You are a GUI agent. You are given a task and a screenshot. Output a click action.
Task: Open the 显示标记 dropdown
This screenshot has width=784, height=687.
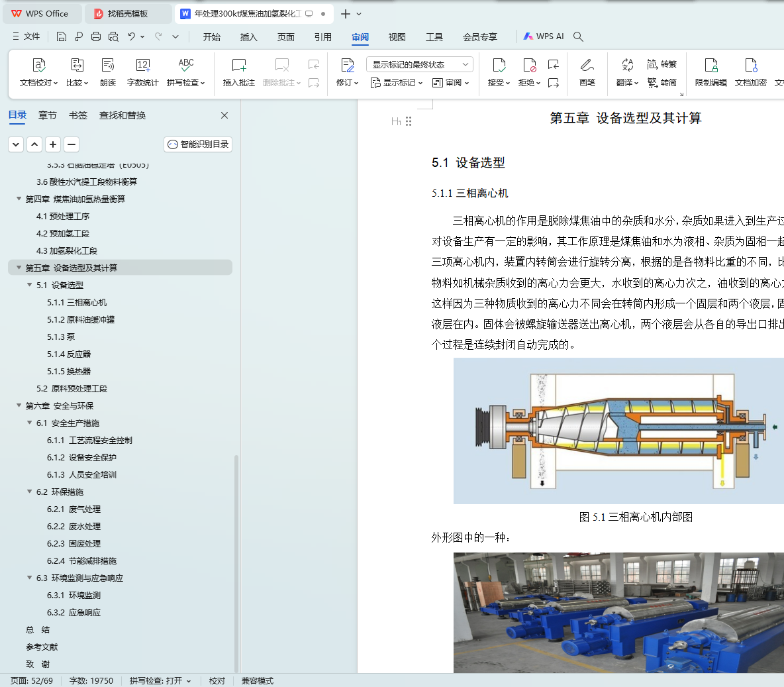click(397, 83)
